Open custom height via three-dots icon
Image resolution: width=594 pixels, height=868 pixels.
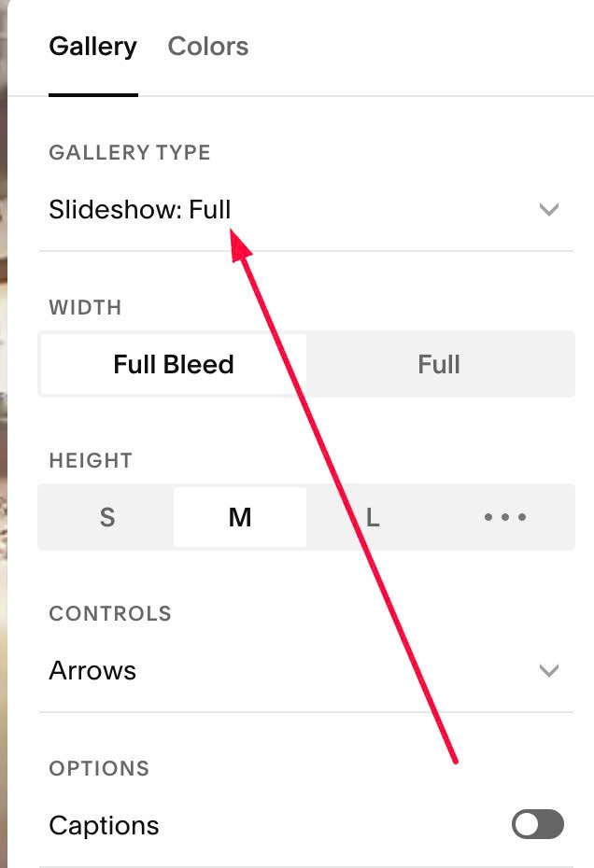point(505,517)
